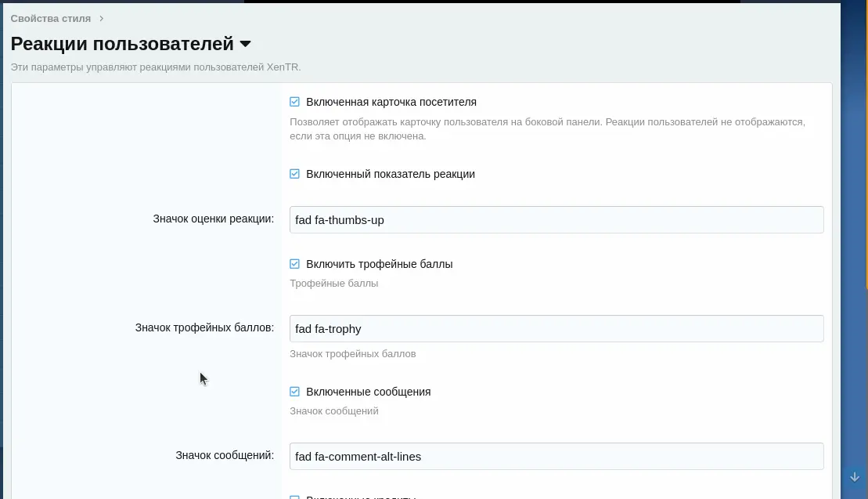Click the Включенная карточка посетителя label text

pos(391,102)
